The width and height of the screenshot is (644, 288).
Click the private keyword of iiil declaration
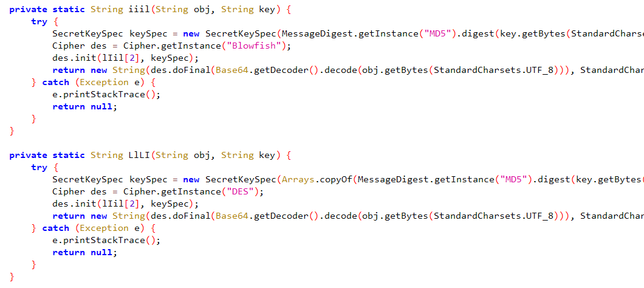pyautogui.click(x=29, y=10)
